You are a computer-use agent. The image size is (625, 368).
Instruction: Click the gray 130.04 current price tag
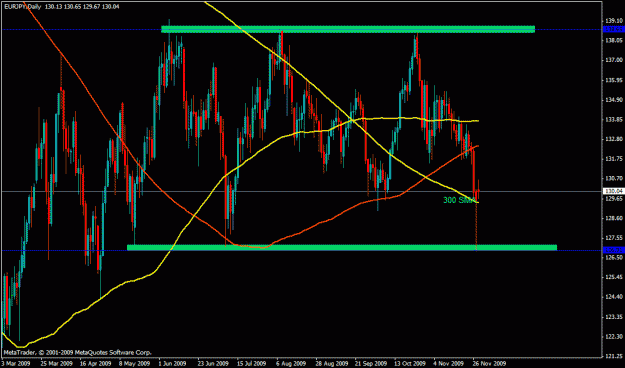(x=614, y=191)
